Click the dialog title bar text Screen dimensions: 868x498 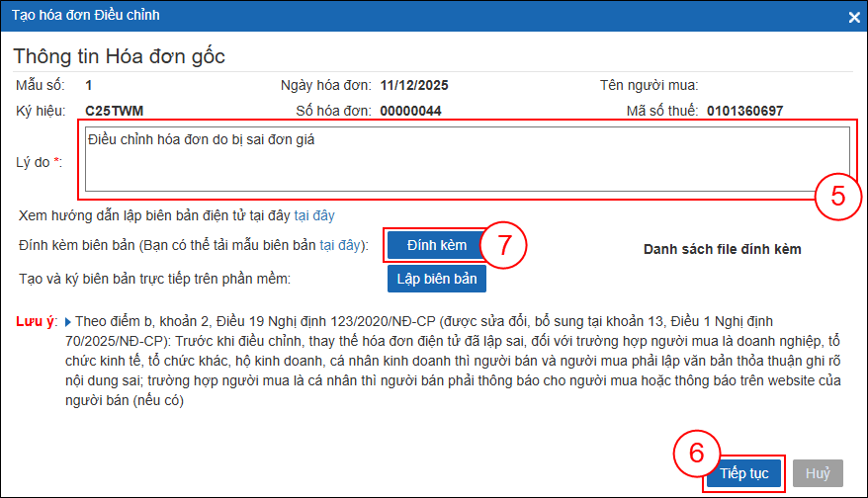point(86,15)
